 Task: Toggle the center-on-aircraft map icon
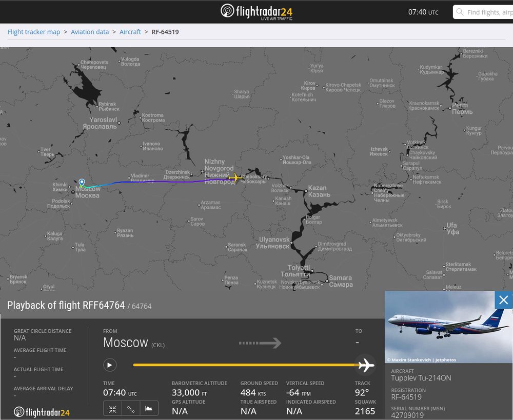(x=112, y=409)
